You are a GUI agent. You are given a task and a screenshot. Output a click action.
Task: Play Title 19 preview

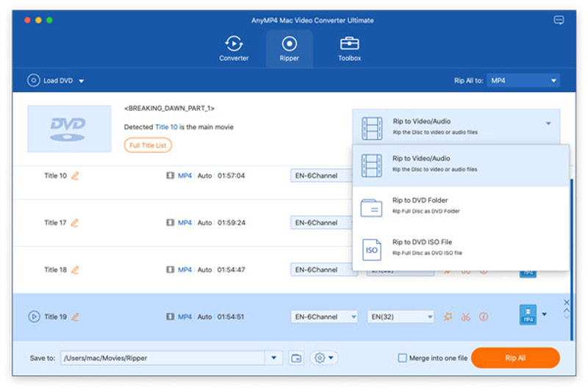coord(34,317)
